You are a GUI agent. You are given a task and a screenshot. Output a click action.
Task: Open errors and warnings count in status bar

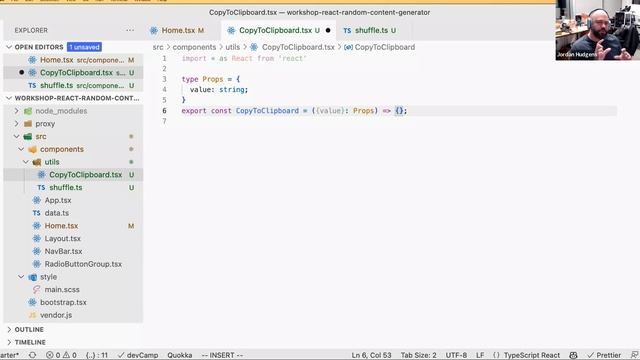click(x=61, y=355)
